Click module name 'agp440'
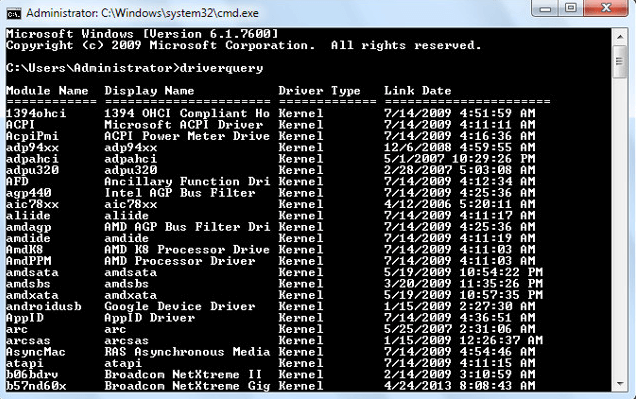Screen dimensions: 636x399 tap(29, 193)
